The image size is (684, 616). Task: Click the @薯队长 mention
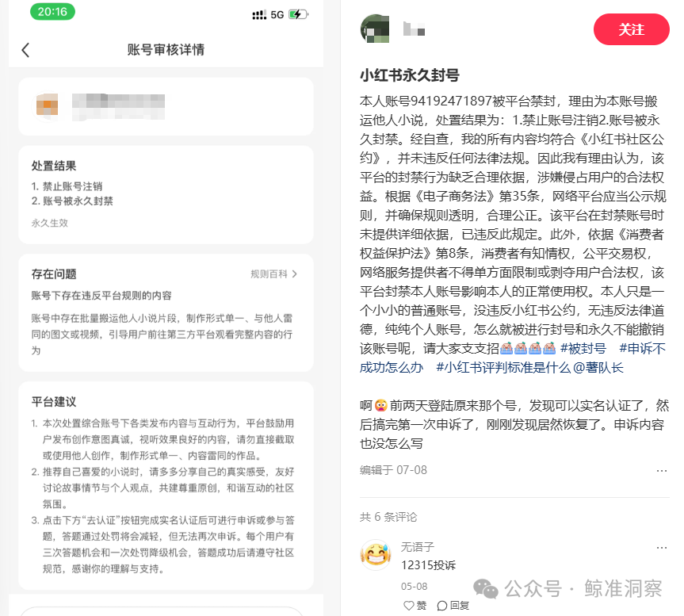click(598, 367)
